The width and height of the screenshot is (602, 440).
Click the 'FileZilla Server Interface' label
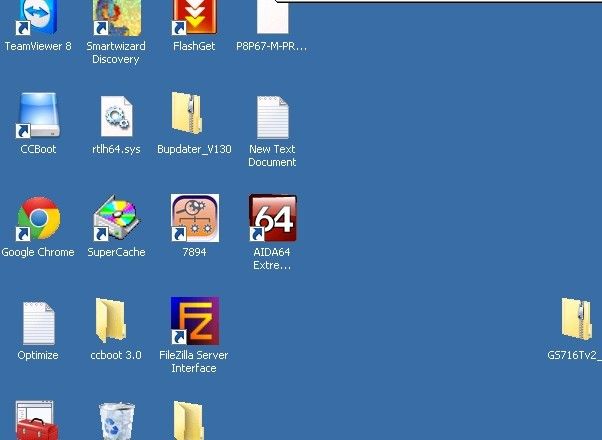[194, 361]
